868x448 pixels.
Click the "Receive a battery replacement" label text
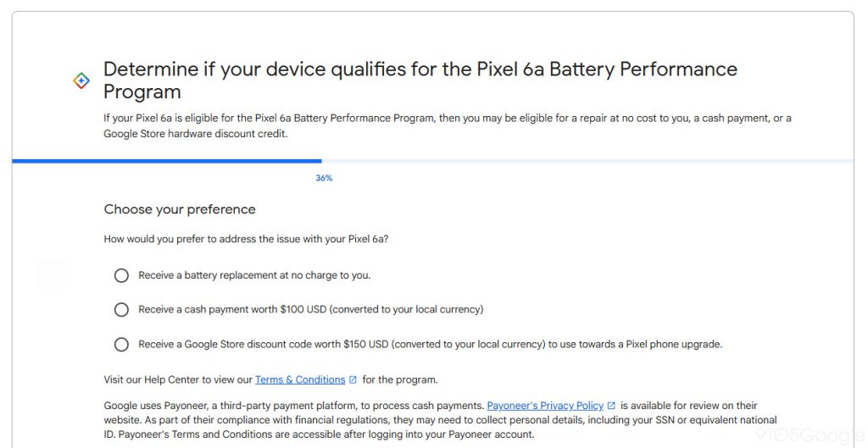(254, 275)
